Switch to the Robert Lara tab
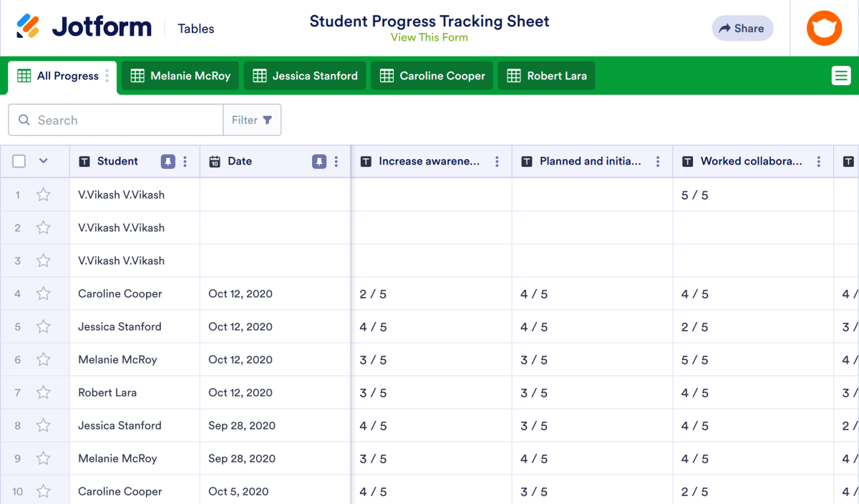859x504 pixels. pyautogui.click(x=547, y=76)
